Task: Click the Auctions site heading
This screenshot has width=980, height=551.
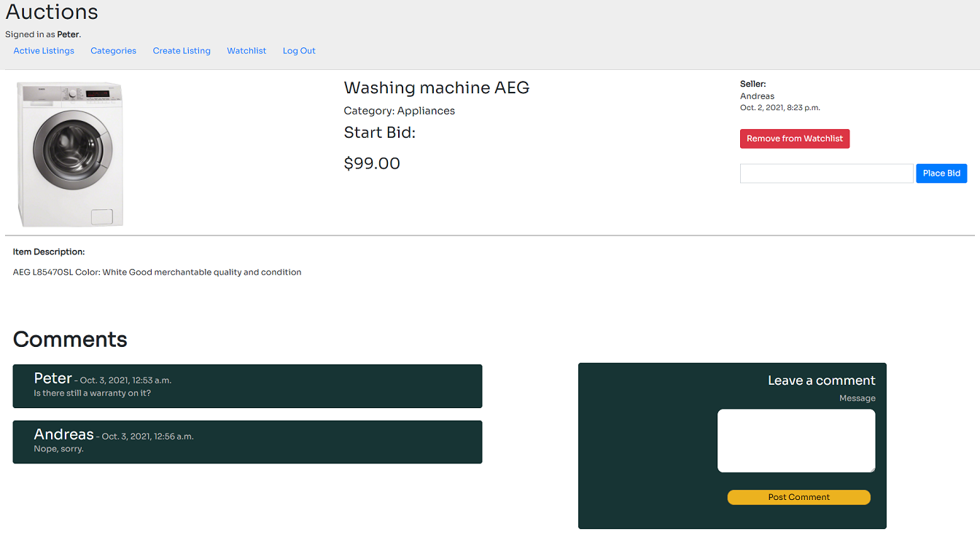Action: coord(52,12)
